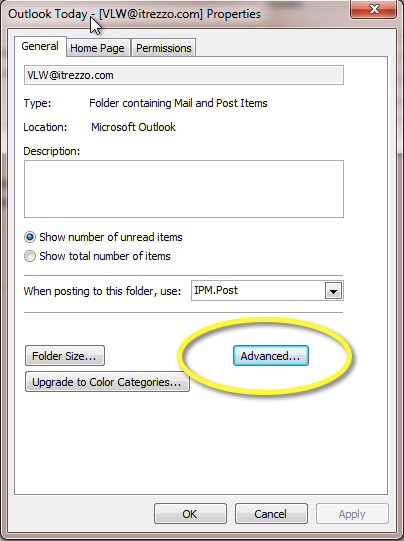Expand the IPM.Post dropdown arrow

click(333, 291)
